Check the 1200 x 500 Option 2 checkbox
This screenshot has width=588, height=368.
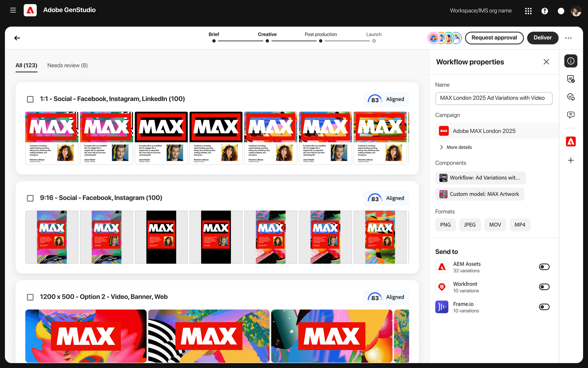pyautogui.click(x=30, y=297)
